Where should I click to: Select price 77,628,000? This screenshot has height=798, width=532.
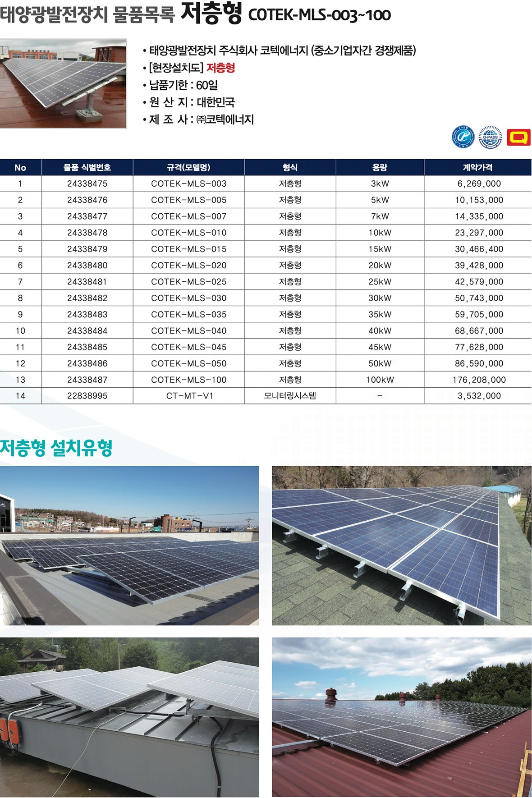(479, 347)
